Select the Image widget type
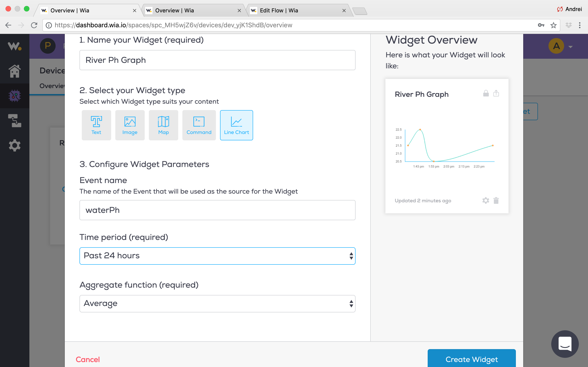This screenshot has width=588, height=367. [130, 125]
